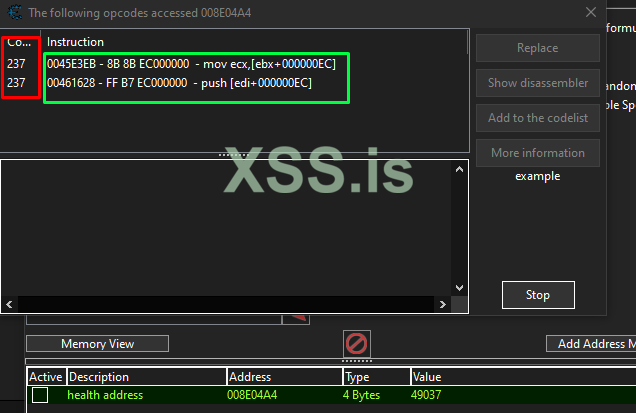The width and height of the screenshot is (636, 413).
Task: Select the mov ecx,[ebx+000000EC] instruction row
Action: click(191, 64)
